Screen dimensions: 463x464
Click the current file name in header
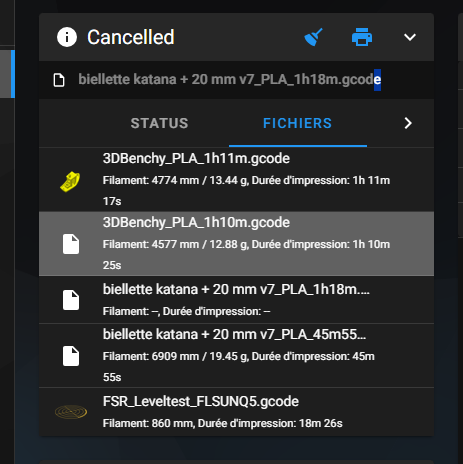coord(230,80)
